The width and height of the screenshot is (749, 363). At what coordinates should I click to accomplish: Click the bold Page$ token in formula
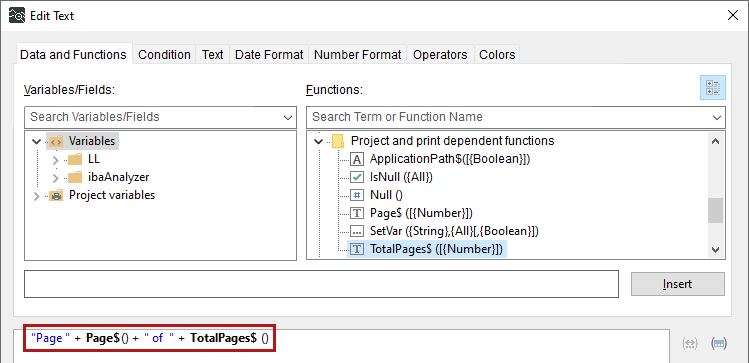click(x=102, y=339)
